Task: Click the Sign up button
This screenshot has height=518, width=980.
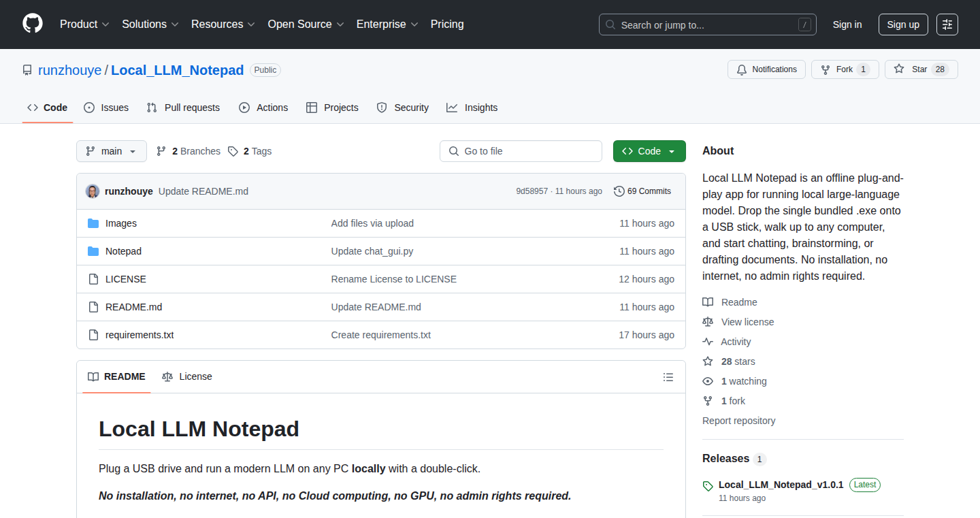Action: pyautogui.click(x=903, y=25)
